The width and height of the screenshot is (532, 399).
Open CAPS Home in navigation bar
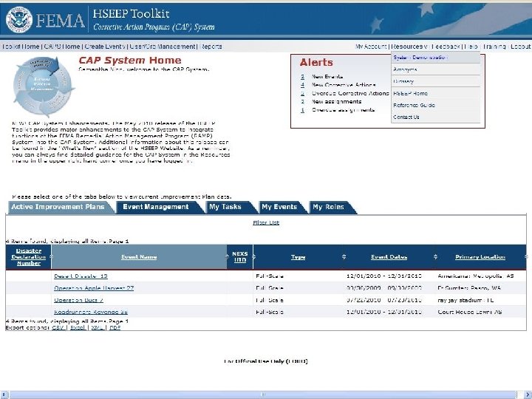point(62,47)
